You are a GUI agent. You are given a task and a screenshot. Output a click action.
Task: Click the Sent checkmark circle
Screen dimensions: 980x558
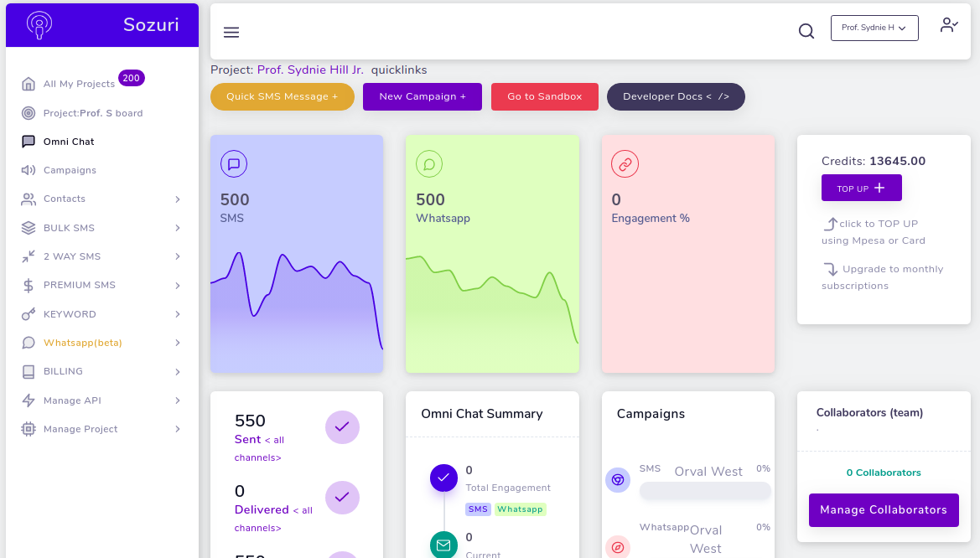pyautogui.click(x=342, y=427)
